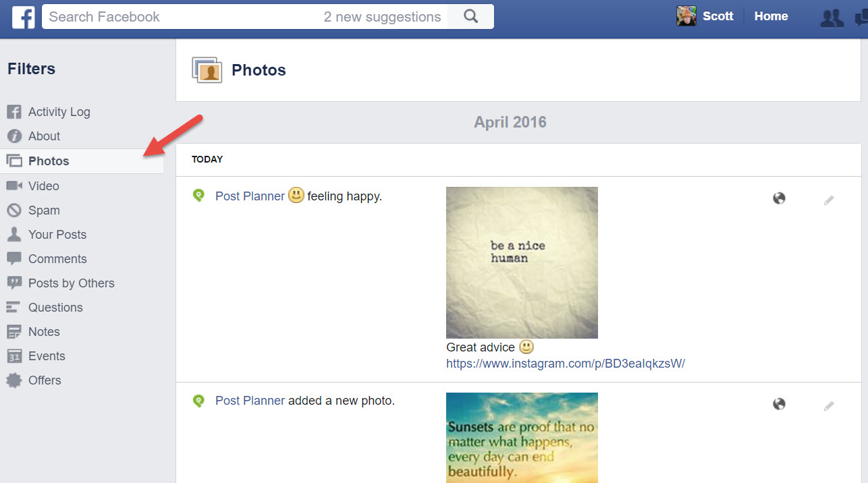Open the Post Planner profile link
Screen dimensions: 868x483
[250, 196]
